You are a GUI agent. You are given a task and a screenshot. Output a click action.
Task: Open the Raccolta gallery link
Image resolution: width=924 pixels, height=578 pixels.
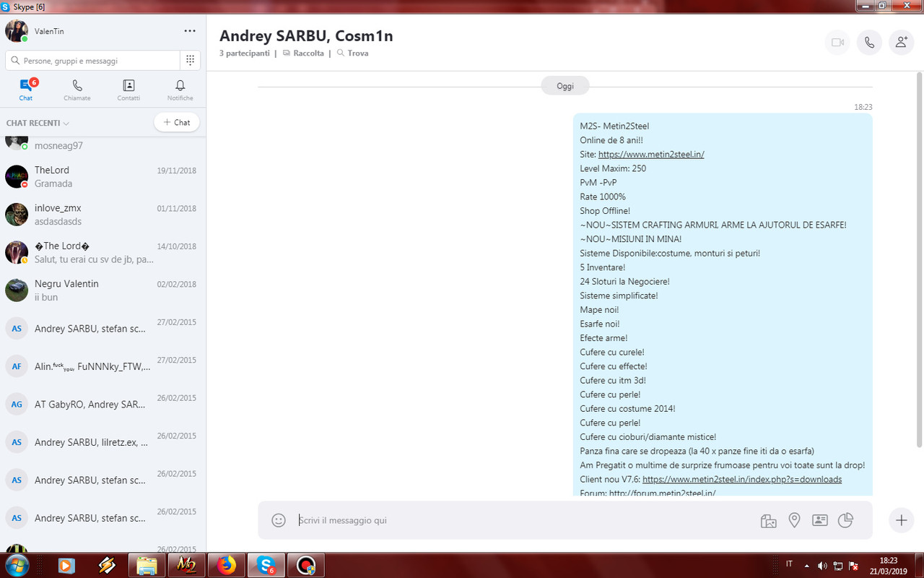[x=303, y=53]
